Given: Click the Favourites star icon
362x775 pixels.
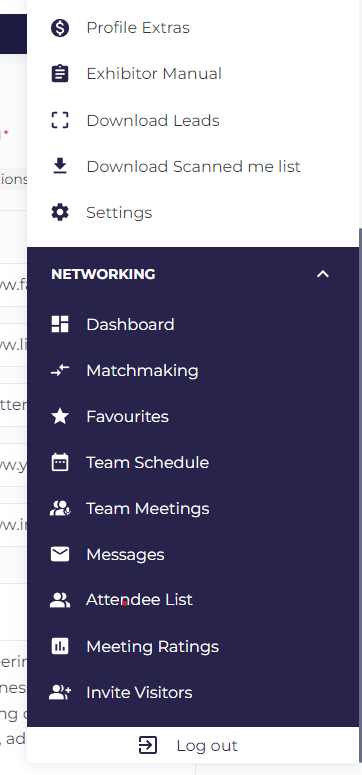Looking at the screenshot, I should coord(60,417).
